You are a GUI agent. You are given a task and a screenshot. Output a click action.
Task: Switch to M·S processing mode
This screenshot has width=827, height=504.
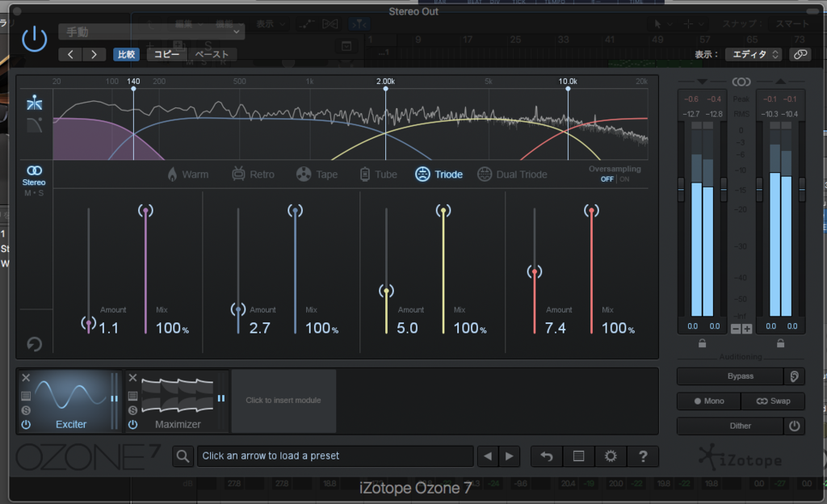[x=34, y=193]
